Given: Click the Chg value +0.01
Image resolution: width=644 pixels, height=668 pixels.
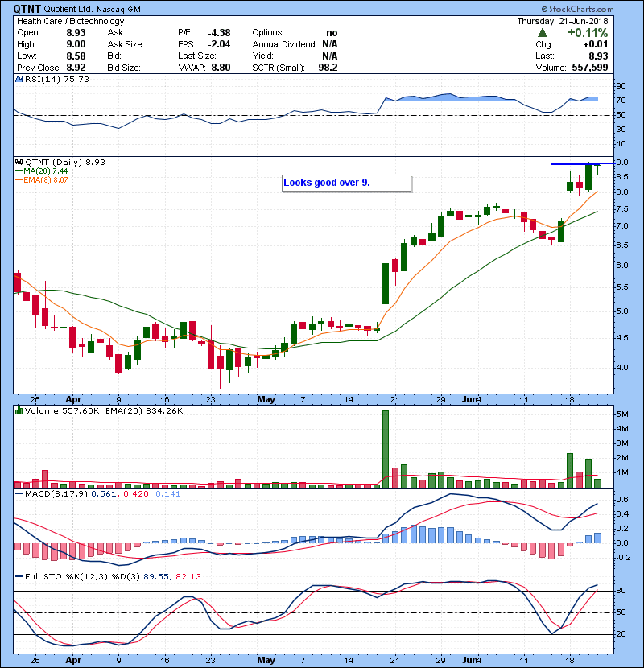Looking at the screenshot, I should [596, 44].
